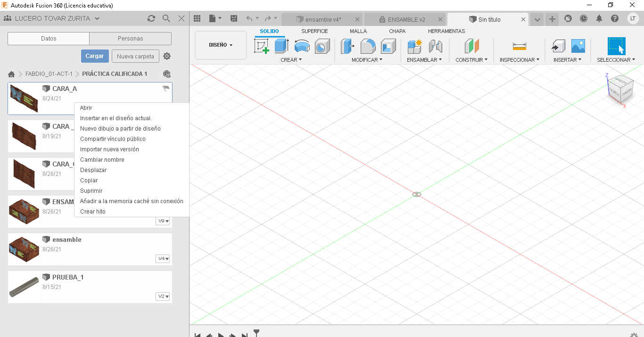This screenshot has height=337, width=644.
Task: Activate the Select tool icon
Action: (x=616, y=46)
